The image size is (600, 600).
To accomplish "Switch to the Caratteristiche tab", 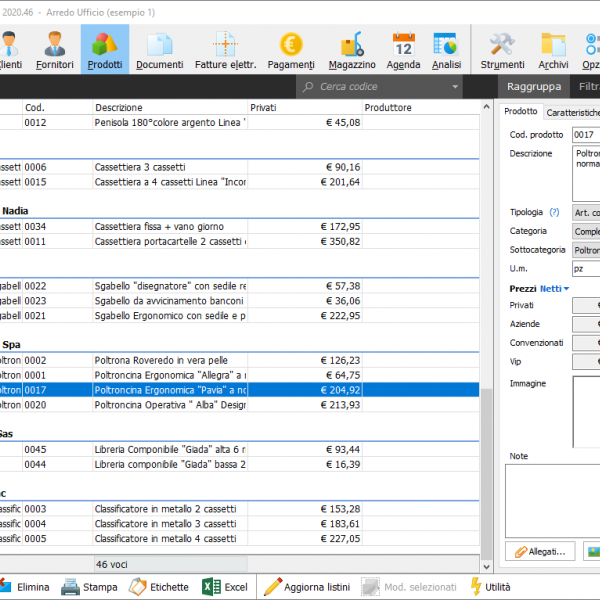I will (572, 112).
